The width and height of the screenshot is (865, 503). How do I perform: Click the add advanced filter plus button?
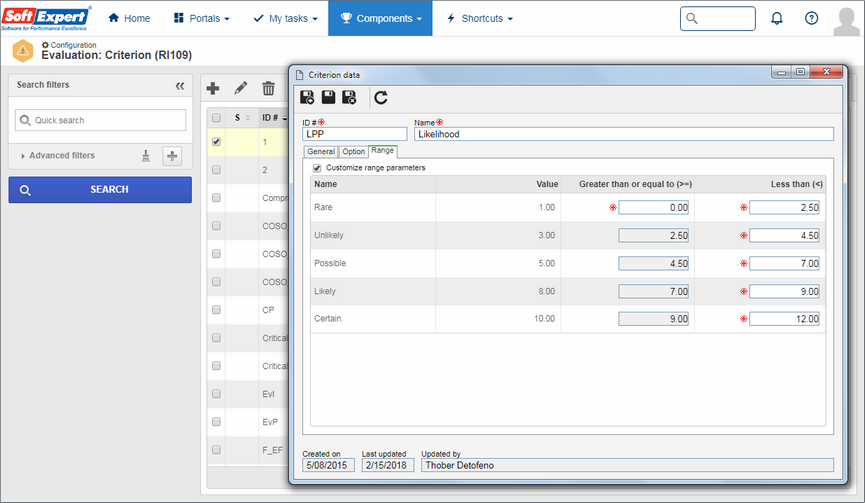[172, 156]
